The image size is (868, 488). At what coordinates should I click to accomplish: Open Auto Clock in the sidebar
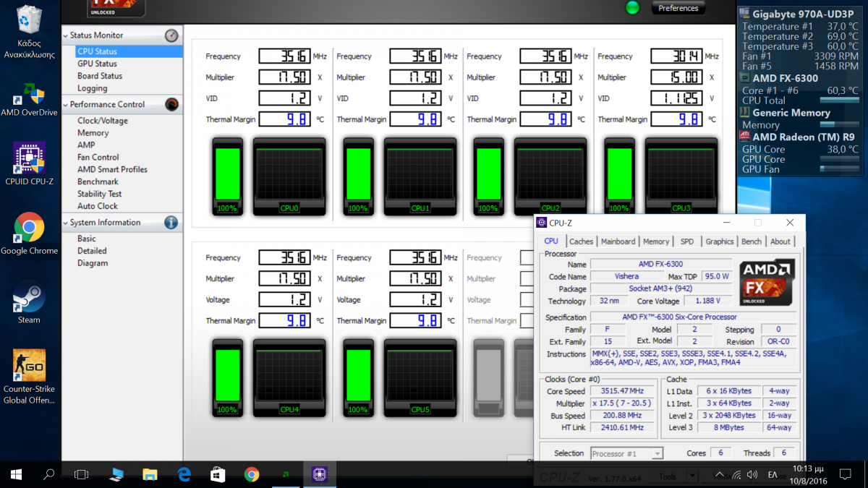tap(98, 206)
